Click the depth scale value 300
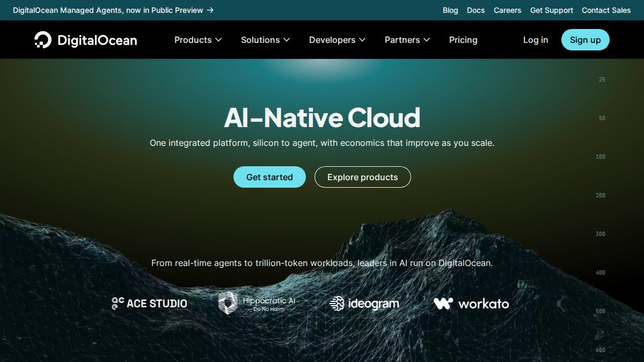Viewport: 644px width, 362px height. point(601,234)
